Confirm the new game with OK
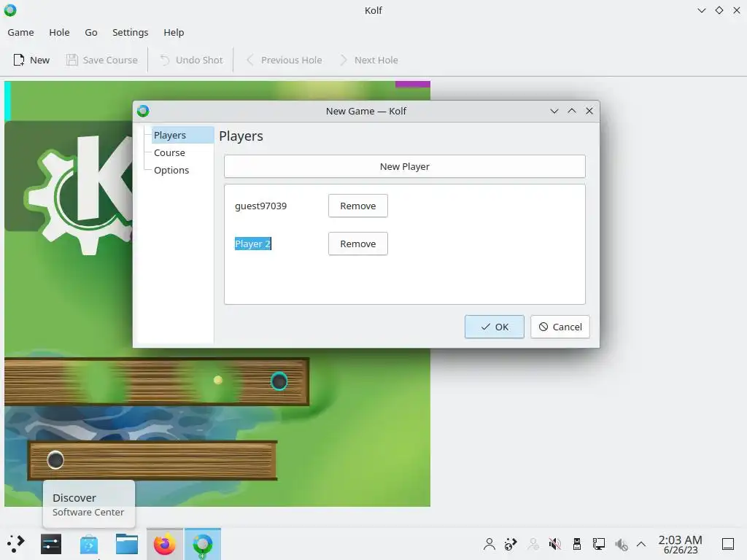Viewport: 747px width, 560px height. (494, 327)
